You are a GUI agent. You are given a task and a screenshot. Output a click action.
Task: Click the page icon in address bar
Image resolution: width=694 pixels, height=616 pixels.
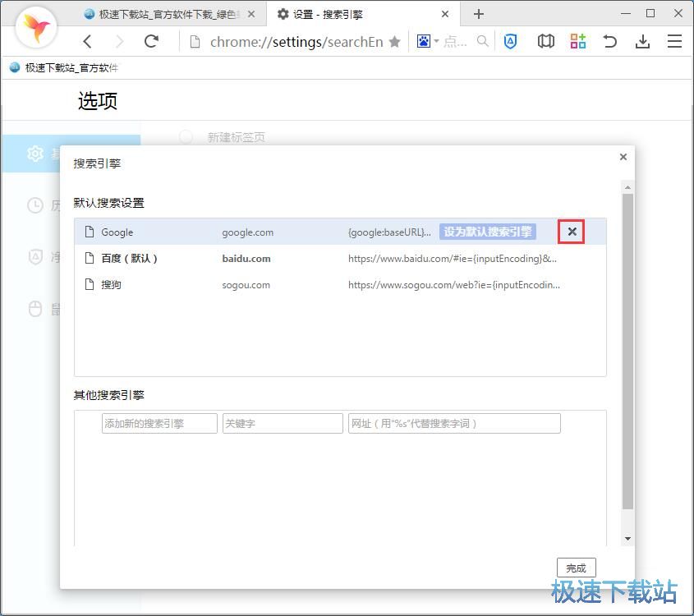[195, 42]
